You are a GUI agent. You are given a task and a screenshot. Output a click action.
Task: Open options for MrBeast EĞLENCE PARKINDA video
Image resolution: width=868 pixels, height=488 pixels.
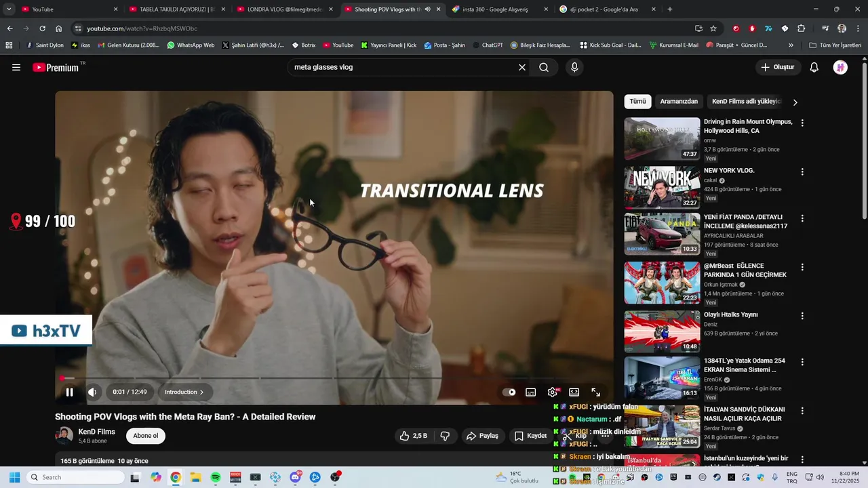point(802,267)
